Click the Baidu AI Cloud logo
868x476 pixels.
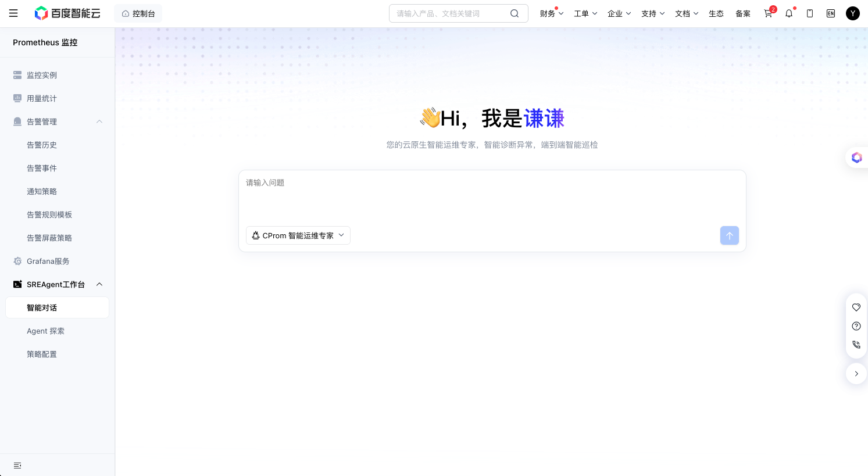tap(67, 13)
